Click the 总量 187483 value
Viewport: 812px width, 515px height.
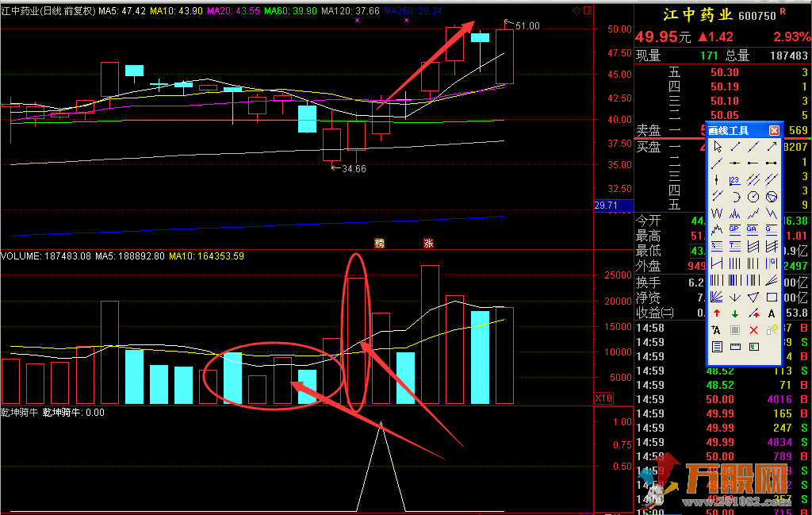789,56
